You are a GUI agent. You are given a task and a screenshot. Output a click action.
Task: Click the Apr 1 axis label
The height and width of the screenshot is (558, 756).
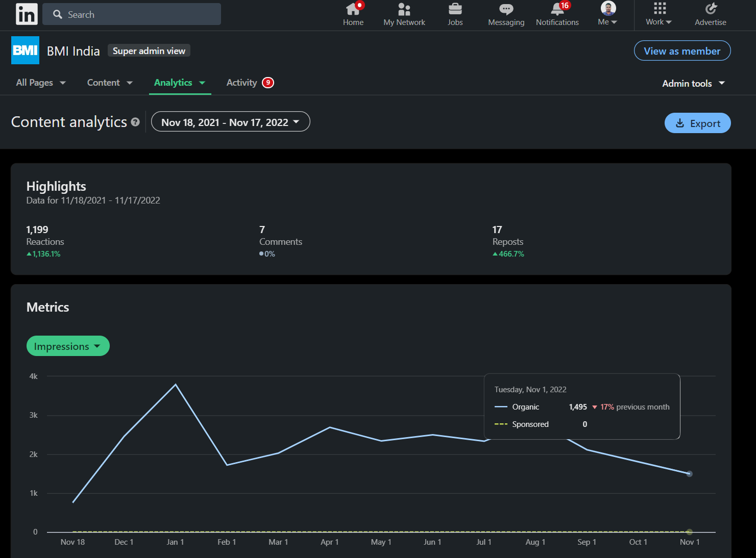pos(329,542)
